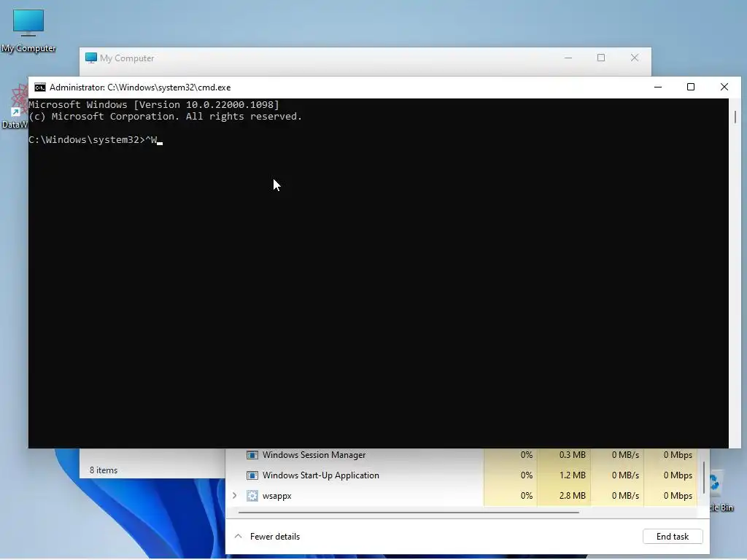Click the Microsoft Windows version line
This screenshot has height=560, width=747.
tap(153, 105)
